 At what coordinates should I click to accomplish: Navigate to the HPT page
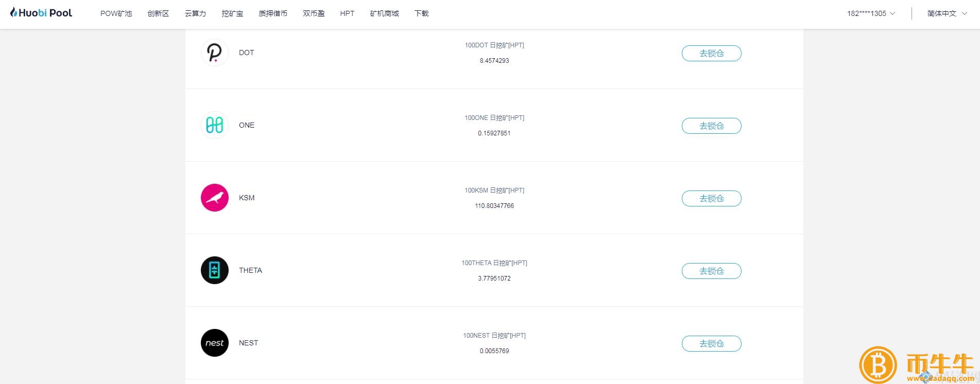(x=347, y=13)
